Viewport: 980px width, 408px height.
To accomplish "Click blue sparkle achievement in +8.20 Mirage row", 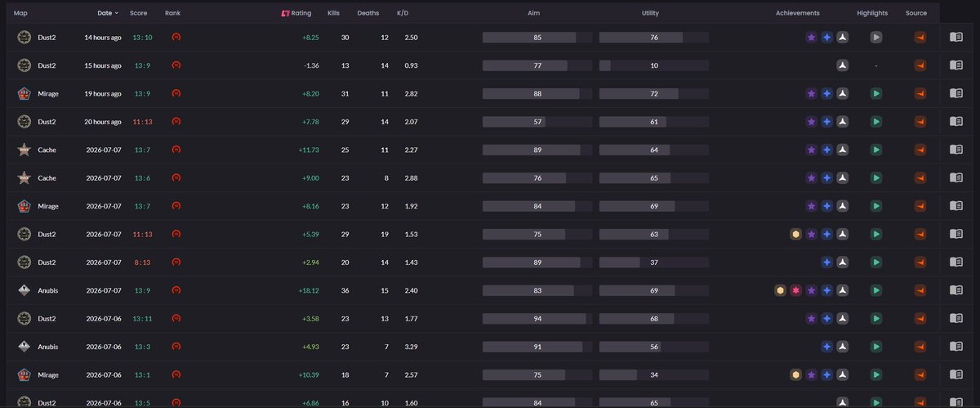I will point(826,94).
